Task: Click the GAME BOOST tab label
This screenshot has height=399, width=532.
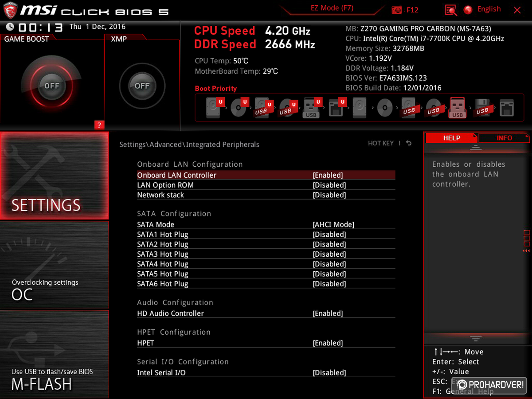Action: pyautogui.click(x=27, y=39)
